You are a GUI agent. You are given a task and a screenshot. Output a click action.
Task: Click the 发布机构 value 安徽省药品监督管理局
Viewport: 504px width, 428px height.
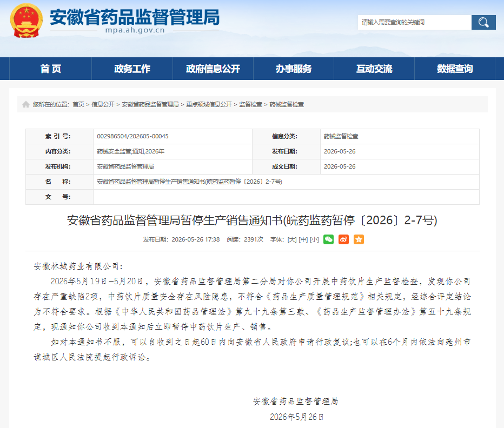(x=125, y=166)
